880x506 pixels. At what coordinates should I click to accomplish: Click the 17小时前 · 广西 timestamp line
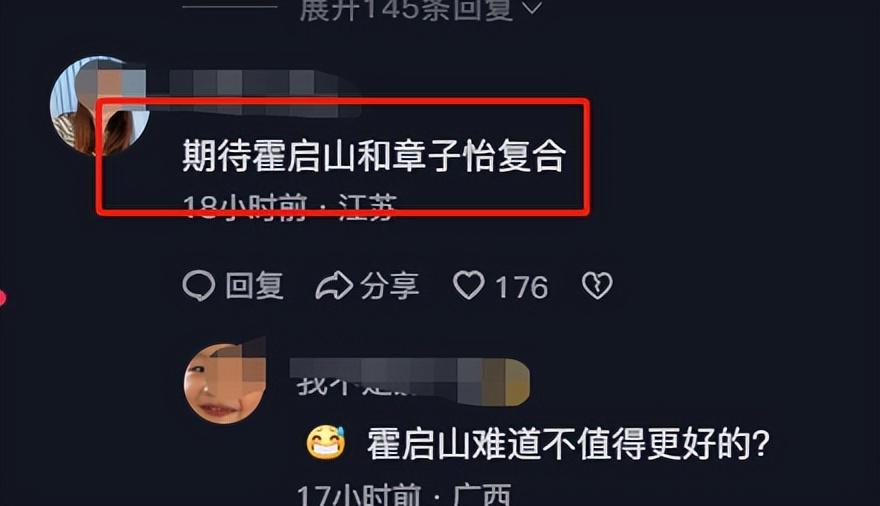pos(404,495)
